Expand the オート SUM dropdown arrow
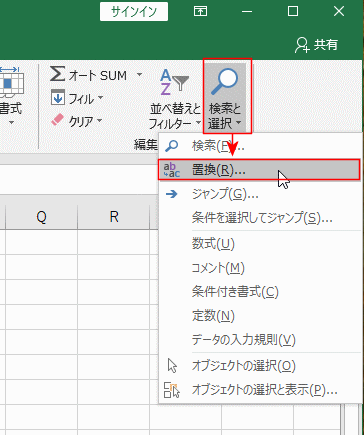 point(139,74)
